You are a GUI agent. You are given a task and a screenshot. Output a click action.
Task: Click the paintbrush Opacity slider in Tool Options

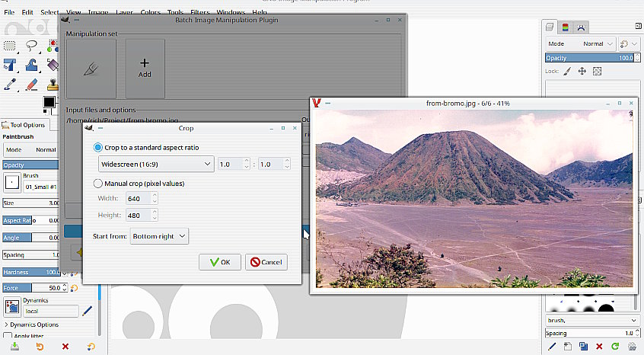tap(30, 165)
